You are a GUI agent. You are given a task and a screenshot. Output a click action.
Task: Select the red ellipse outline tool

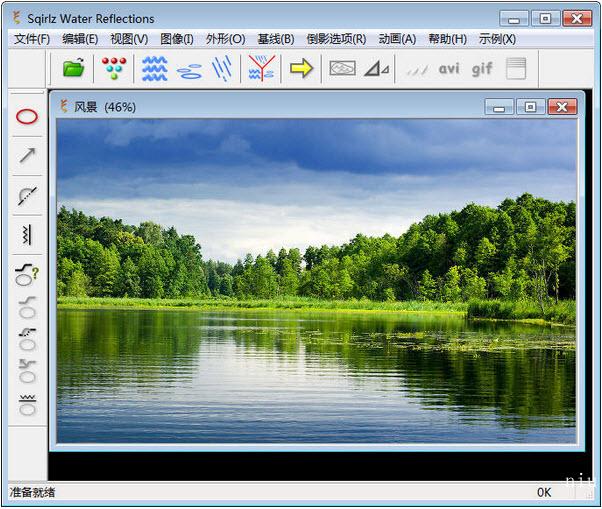(x=27, y=116)
